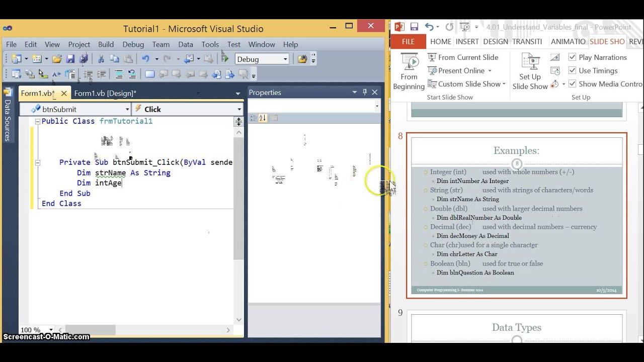Click PowerPoint quick access Save icon

click(x=414, y=27)
